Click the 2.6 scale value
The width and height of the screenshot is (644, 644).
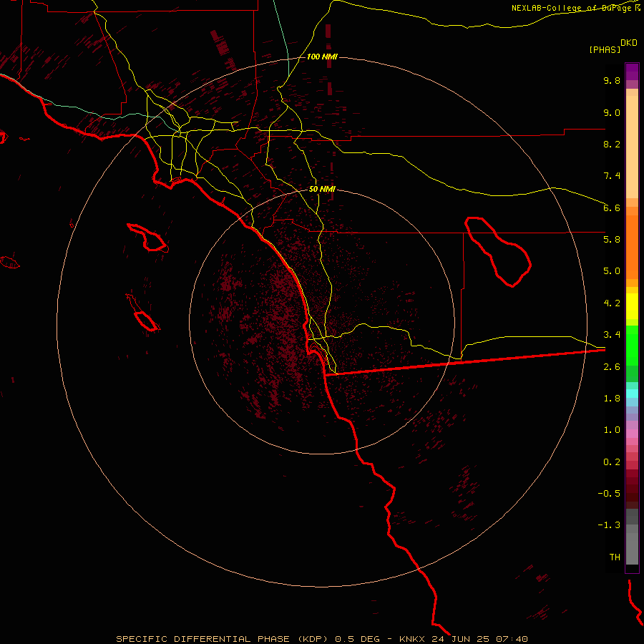612,367
